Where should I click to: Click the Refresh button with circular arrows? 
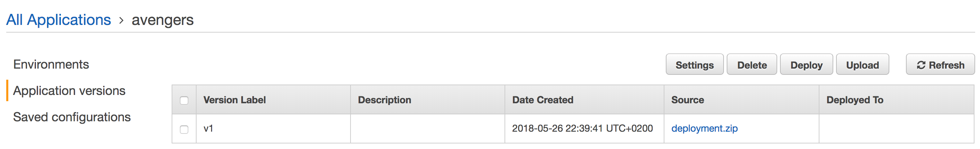pyautogui.click(x=940, y=64)
